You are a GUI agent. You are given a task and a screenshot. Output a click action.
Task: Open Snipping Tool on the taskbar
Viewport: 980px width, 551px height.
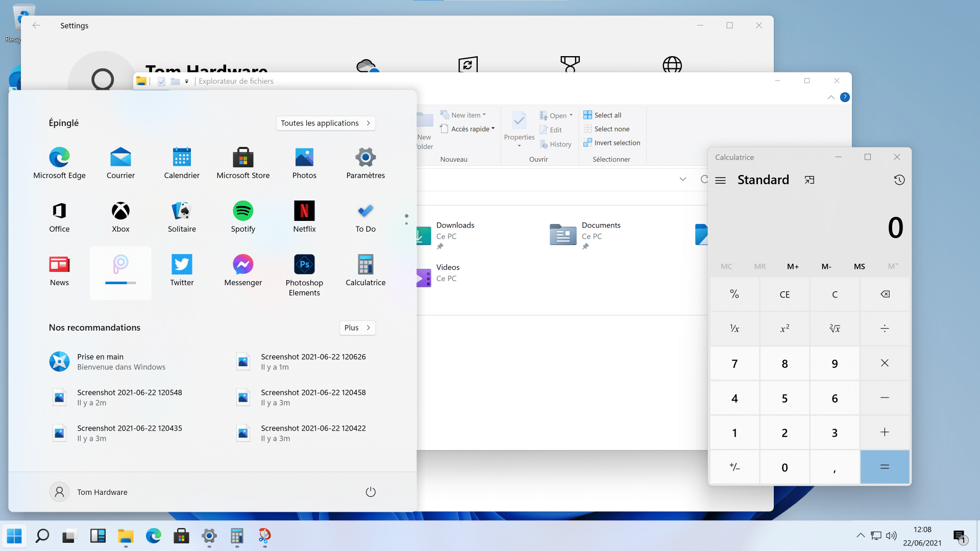click(264, 536)
